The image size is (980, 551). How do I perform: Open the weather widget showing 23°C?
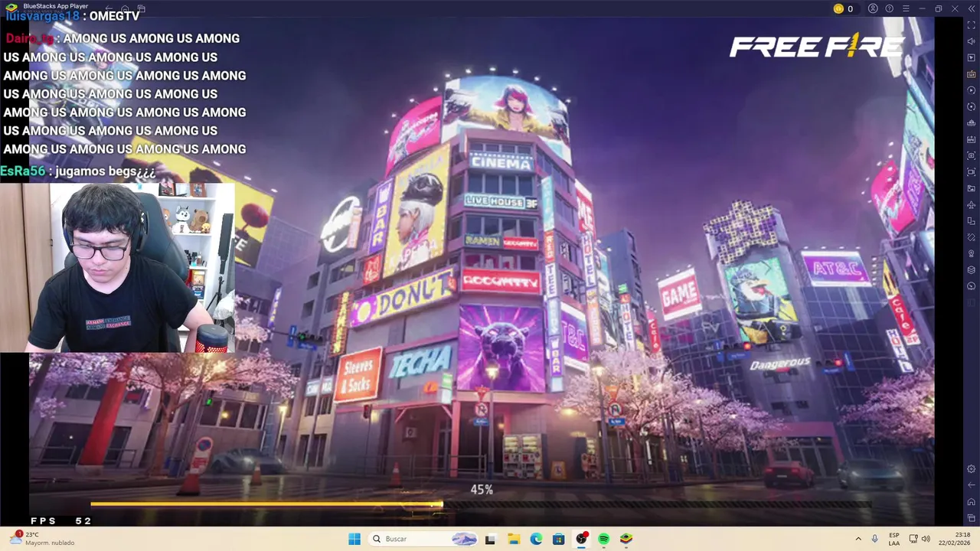[x=42, y=539]
